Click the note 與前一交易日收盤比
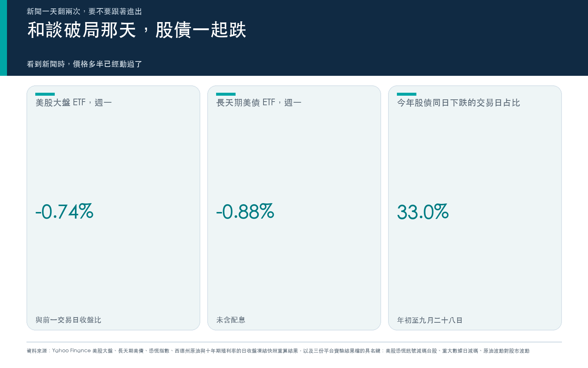588x368 pixels. [68, 320]
